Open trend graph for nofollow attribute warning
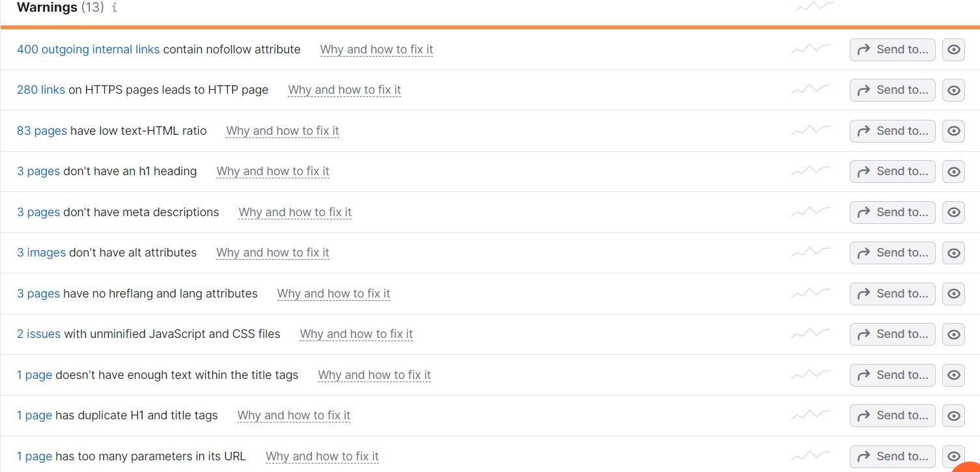 (811, 49)
